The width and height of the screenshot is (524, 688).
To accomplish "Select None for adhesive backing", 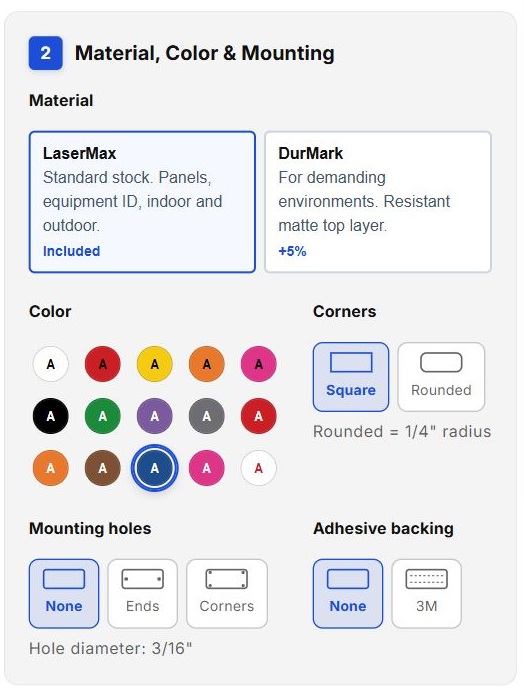I will [x=348, y=593].
